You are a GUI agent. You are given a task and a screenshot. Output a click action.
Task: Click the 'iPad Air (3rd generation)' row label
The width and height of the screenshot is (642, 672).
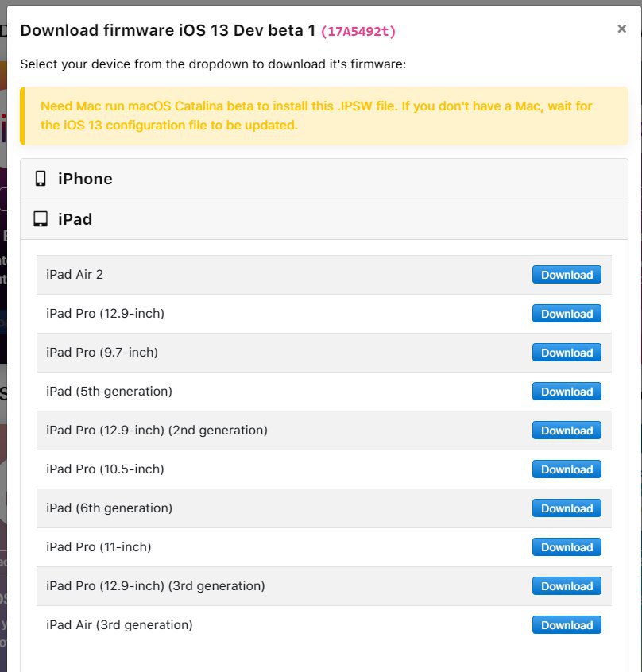tap(119, 625)
